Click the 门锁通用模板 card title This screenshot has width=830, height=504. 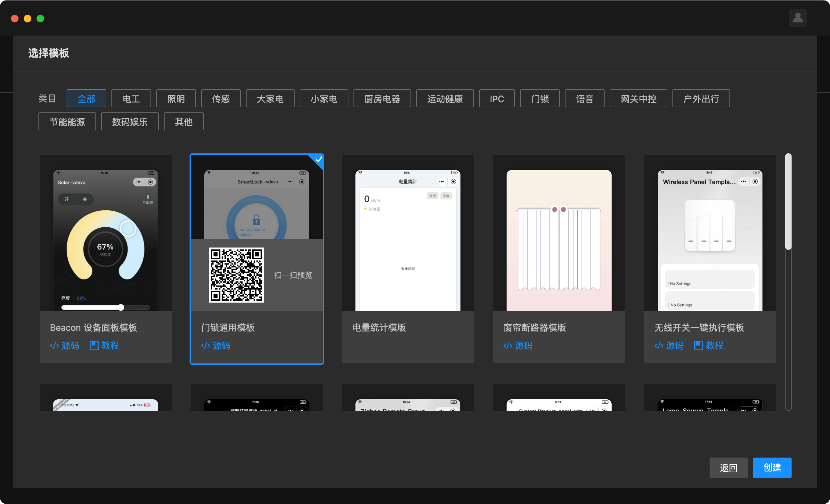(228, 328)
